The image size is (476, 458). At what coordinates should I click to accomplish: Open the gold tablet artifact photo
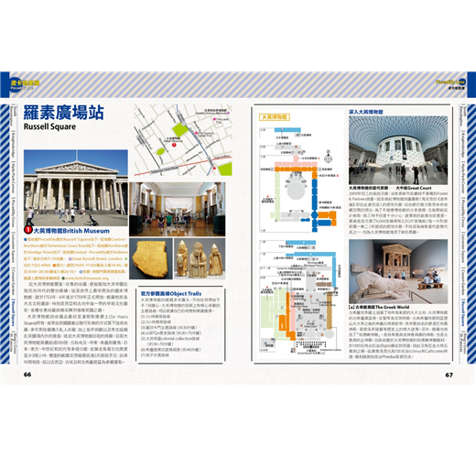[151, 258]
